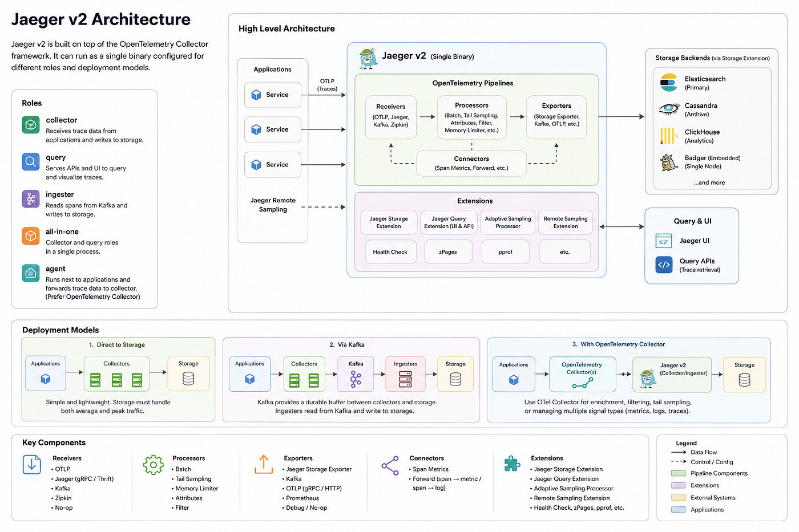This screenshot has height=532, width=799.
Task: Click the Query & UI panel heading
Action: click(x=692, y=221)
